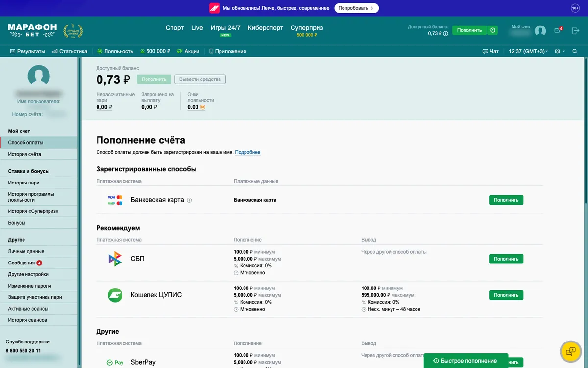
Task: Click the СБП payment logo
Action: pos(115,259)
